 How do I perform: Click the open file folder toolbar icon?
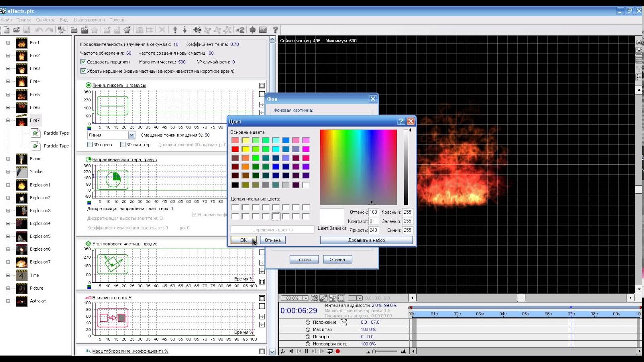pos(16,30)
